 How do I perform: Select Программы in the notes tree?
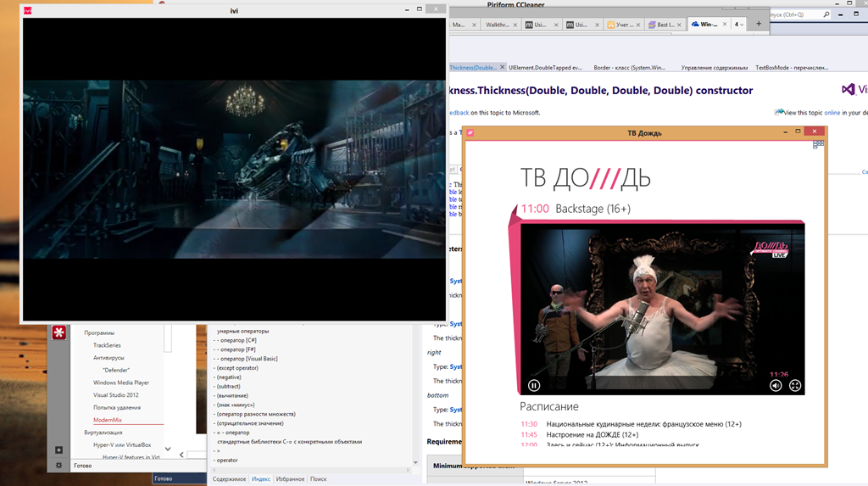click(99, 333)
